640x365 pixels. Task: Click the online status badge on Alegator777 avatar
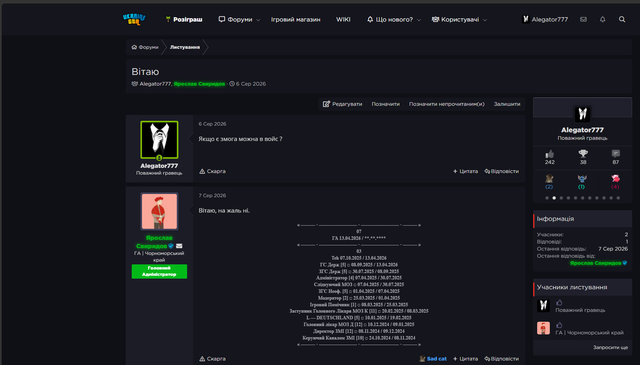click(159, 158)
